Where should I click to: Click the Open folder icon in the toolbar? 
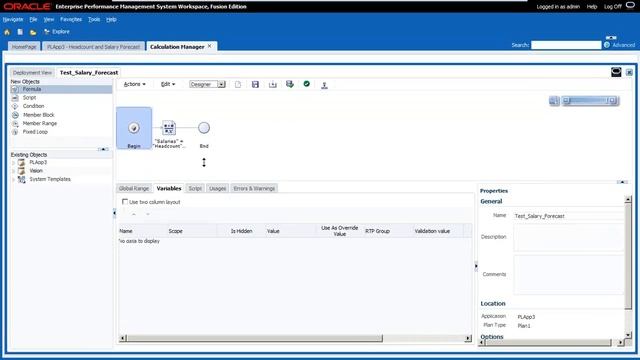point(33,32)
